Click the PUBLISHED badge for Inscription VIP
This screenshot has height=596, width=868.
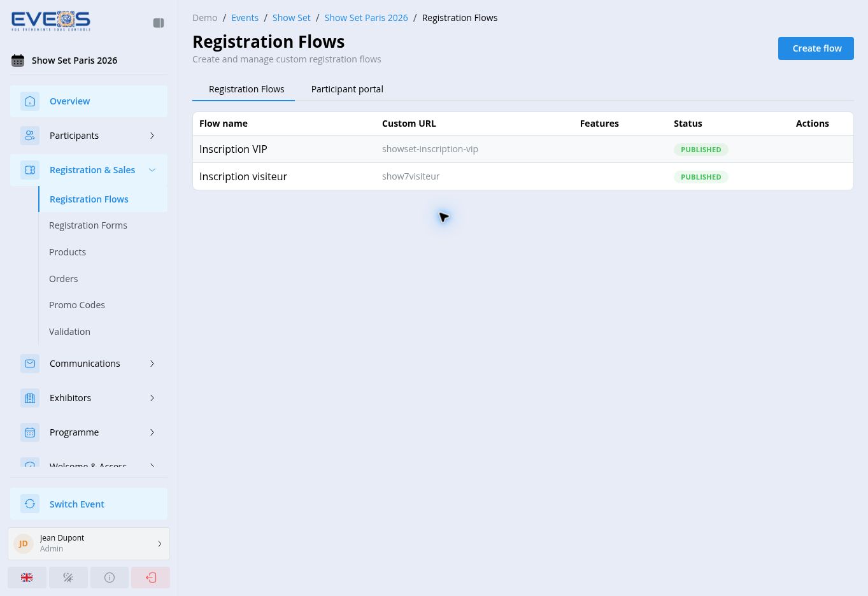(701, 150)
